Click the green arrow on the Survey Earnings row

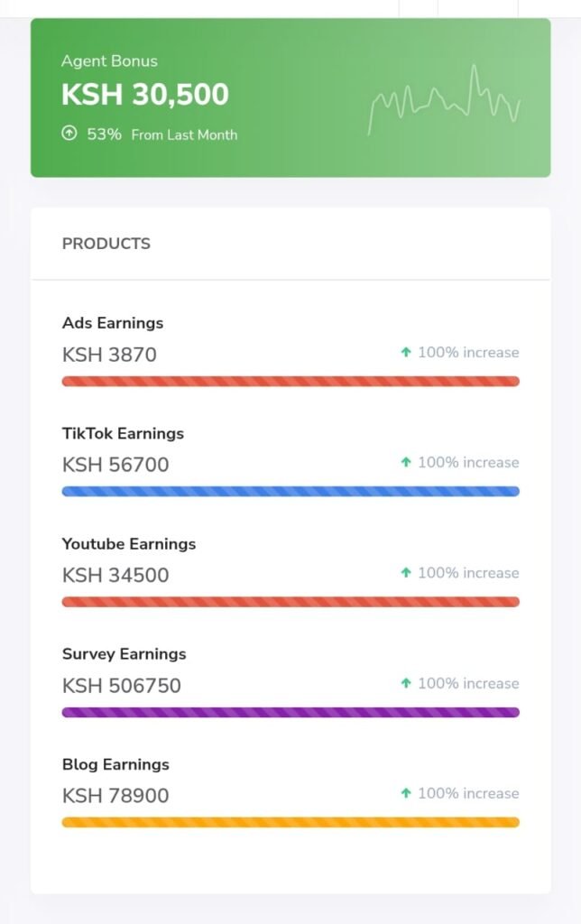tap(405, 684)
